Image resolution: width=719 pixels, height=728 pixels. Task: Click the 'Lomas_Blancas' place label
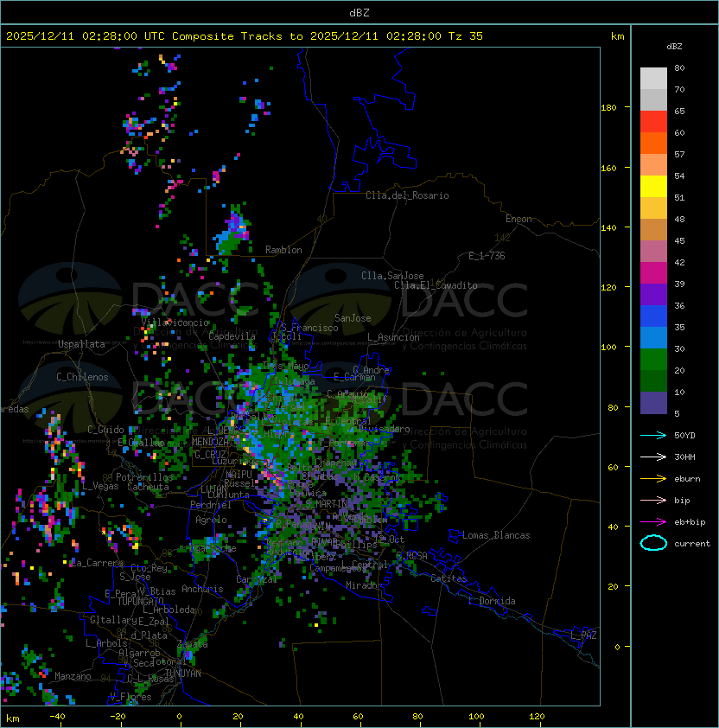tap(496, 535)
